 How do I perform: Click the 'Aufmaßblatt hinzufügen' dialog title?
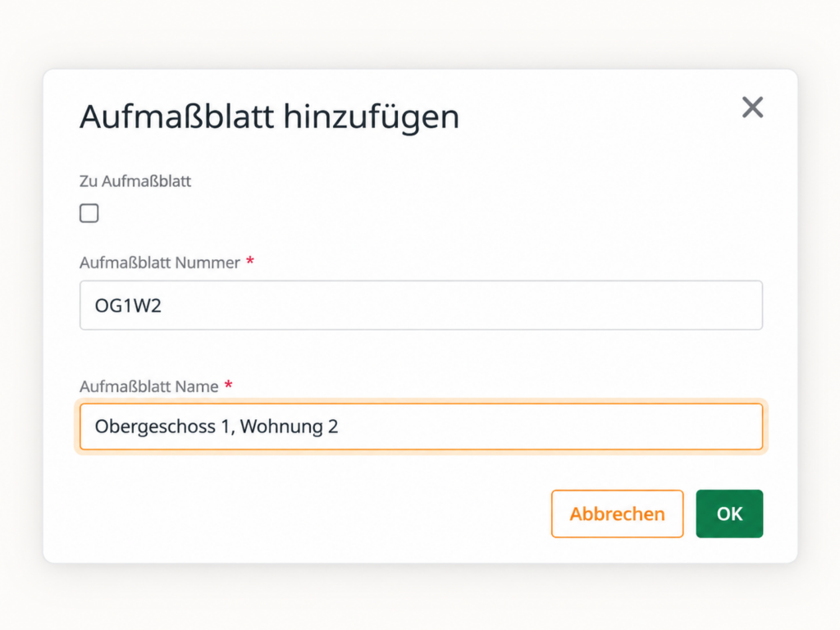269,116
